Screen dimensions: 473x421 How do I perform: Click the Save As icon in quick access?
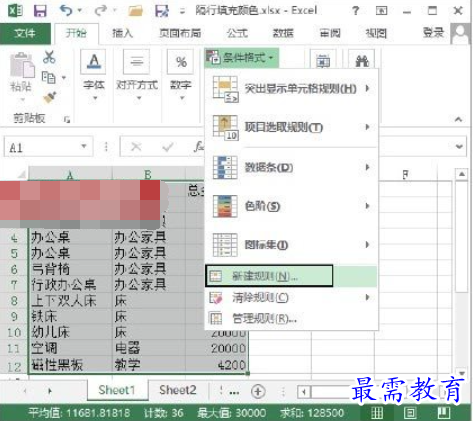click(x=162, y=11)
